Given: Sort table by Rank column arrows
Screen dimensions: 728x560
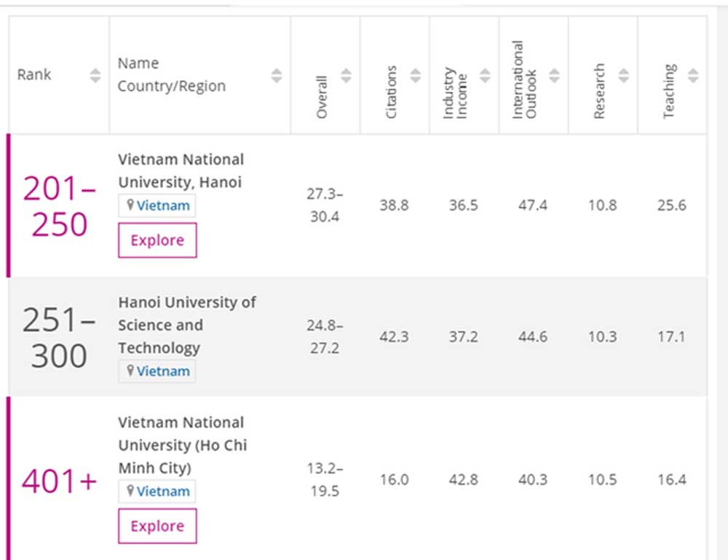Looking at the screenshot, I should [x=95, y=75].
